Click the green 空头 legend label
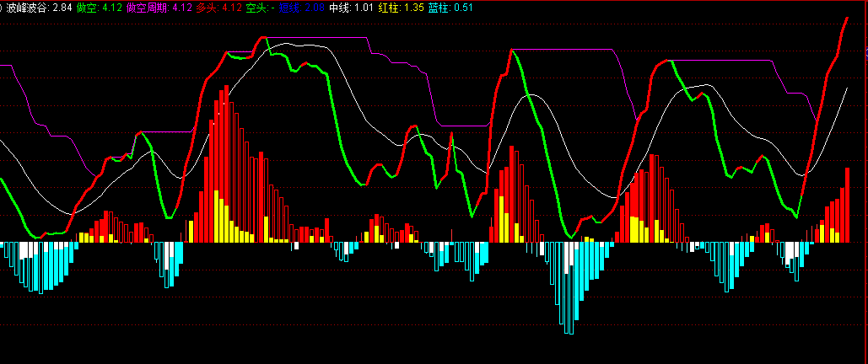Screen dimensions: 868x364 point(256,8)
